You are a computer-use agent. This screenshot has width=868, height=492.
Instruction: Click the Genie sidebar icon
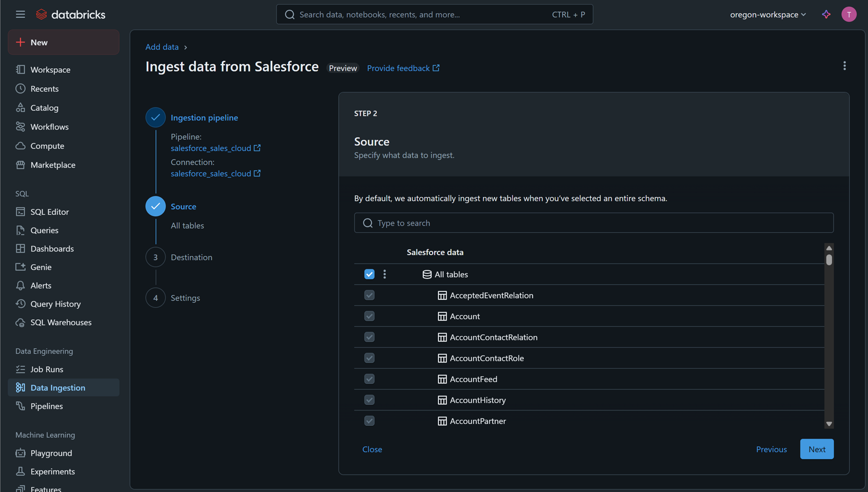click(x=20, y=267)
